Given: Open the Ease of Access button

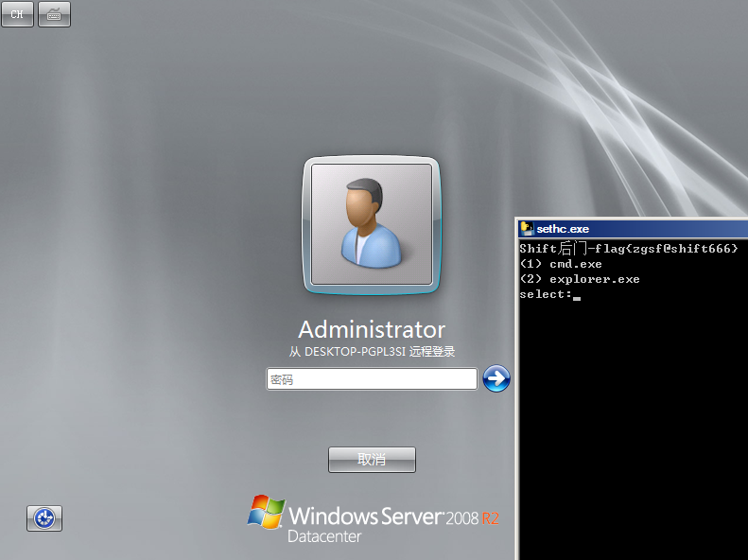Looking at the screenshot, I should pos(44,518).
